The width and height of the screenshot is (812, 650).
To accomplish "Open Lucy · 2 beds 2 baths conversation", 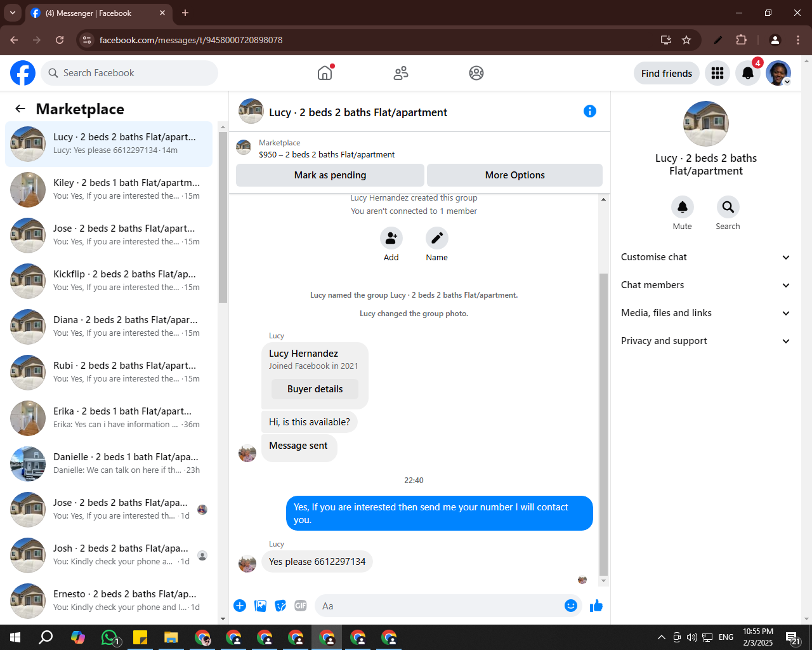I will tap(109, 143).
